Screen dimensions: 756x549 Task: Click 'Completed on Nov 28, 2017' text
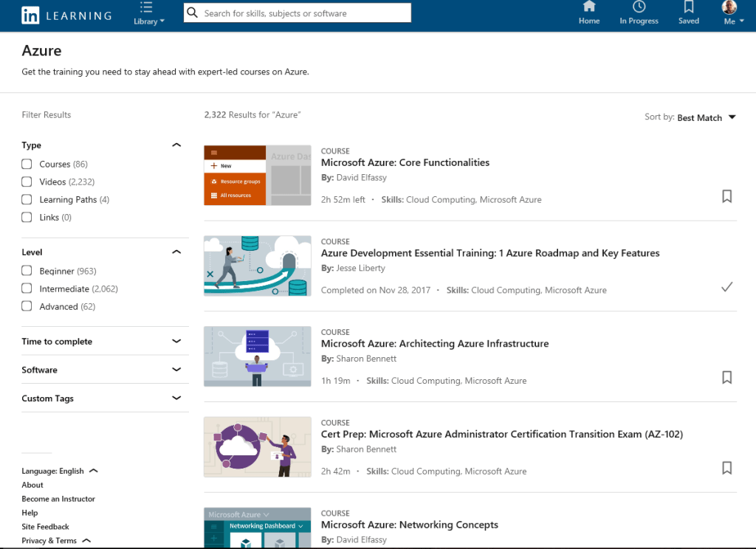(x=376, y=290)
